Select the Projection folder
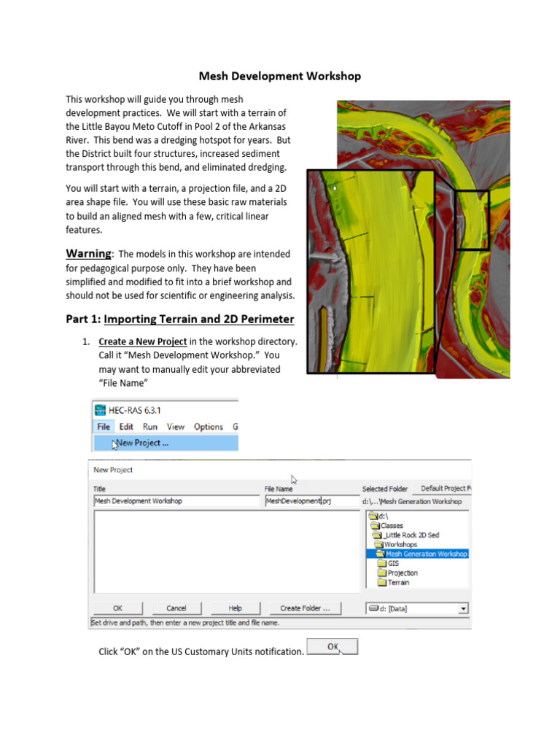This screenshot has width=560, height=747. point(397,573)
